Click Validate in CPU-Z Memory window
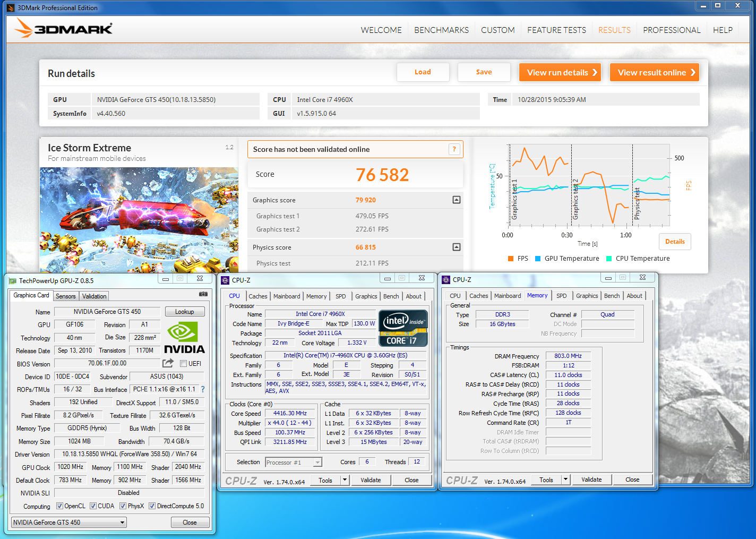 (x=591, y=480)
